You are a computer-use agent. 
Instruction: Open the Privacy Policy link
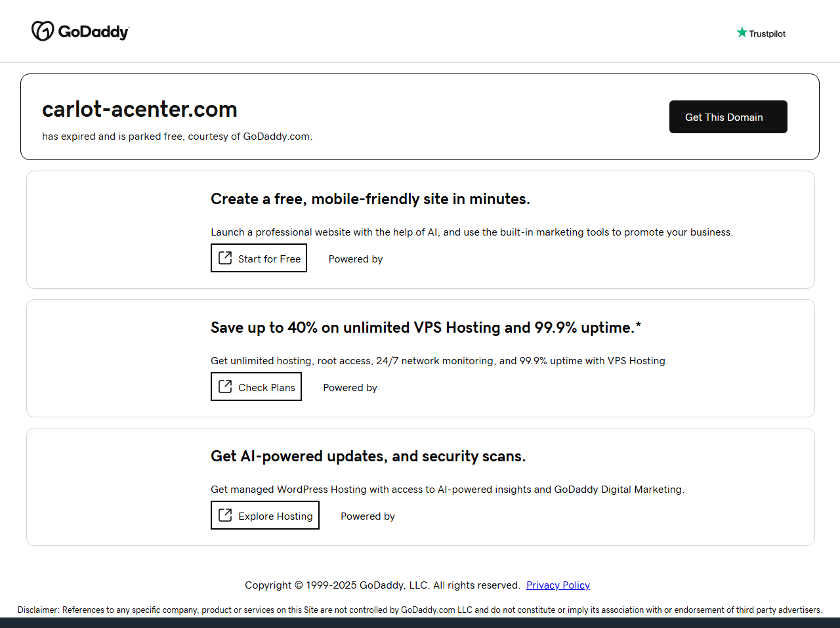coord(558,585)
